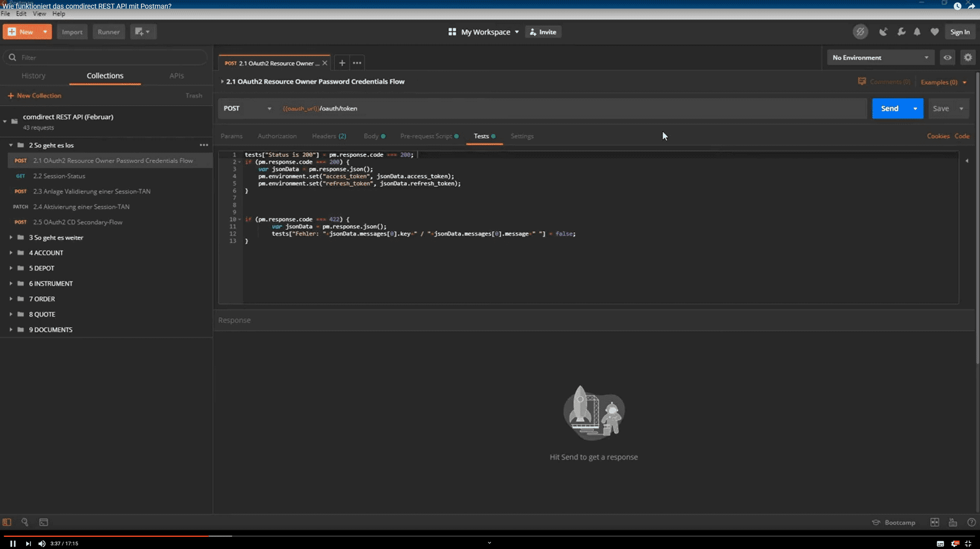Open keyboard shortcuts icon in status bar
Viewport: 980px width, 549px height.
(x=953, y=522)
